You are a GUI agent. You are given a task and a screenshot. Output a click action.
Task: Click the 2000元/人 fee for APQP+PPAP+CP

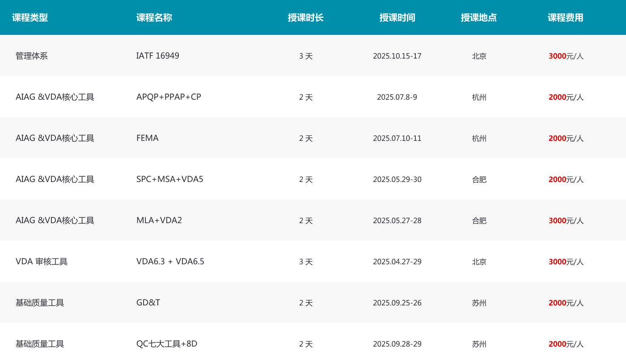[566, 97]
